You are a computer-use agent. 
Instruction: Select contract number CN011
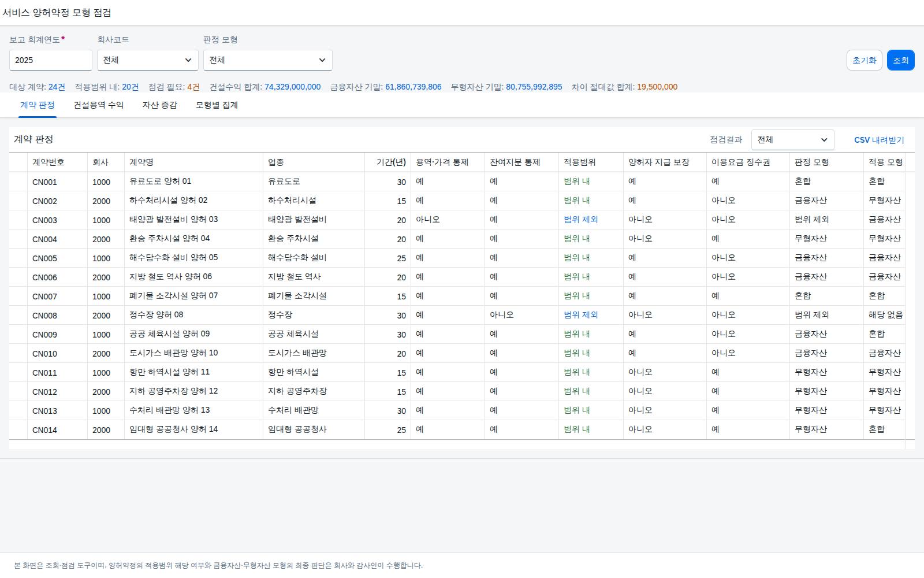point(44,373)
